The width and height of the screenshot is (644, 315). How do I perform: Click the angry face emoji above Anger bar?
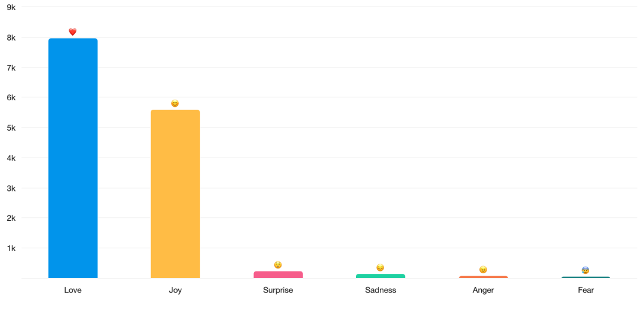(483, 270)
